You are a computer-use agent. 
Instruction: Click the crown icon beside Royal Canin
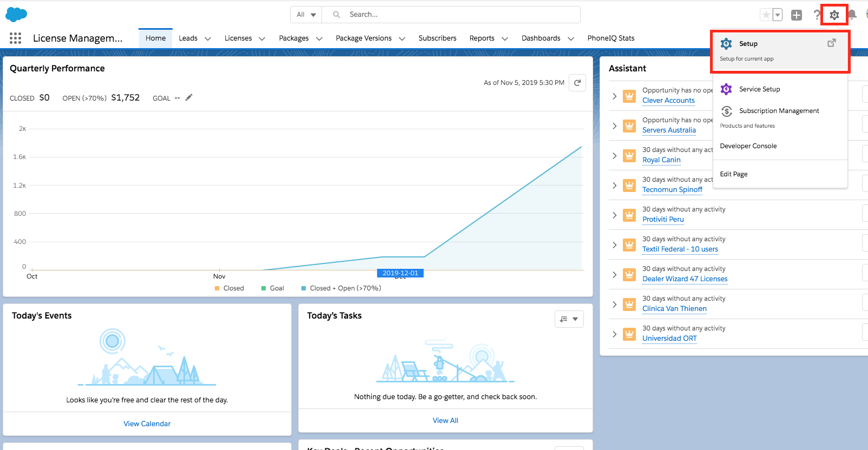point(629,156)
